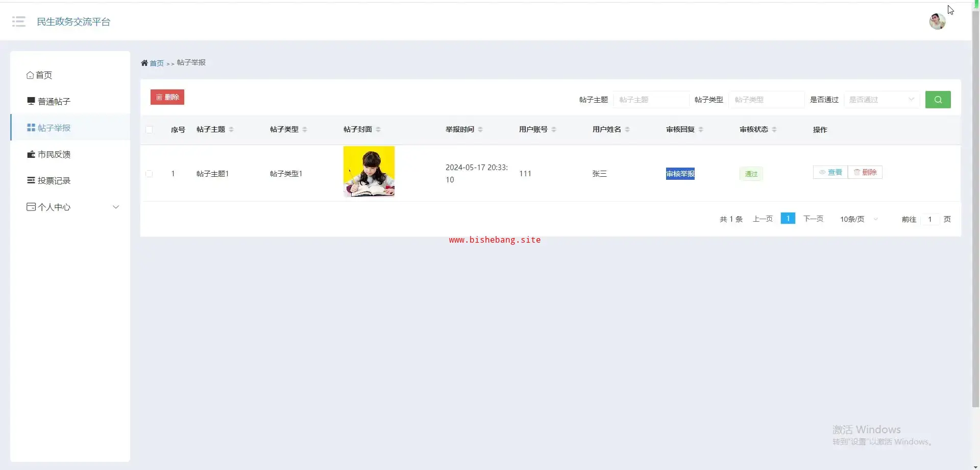Viewport: 980px width, 470px height.
Task: Open the 10条/页 page size dropdown
Action: pos(859,219)
